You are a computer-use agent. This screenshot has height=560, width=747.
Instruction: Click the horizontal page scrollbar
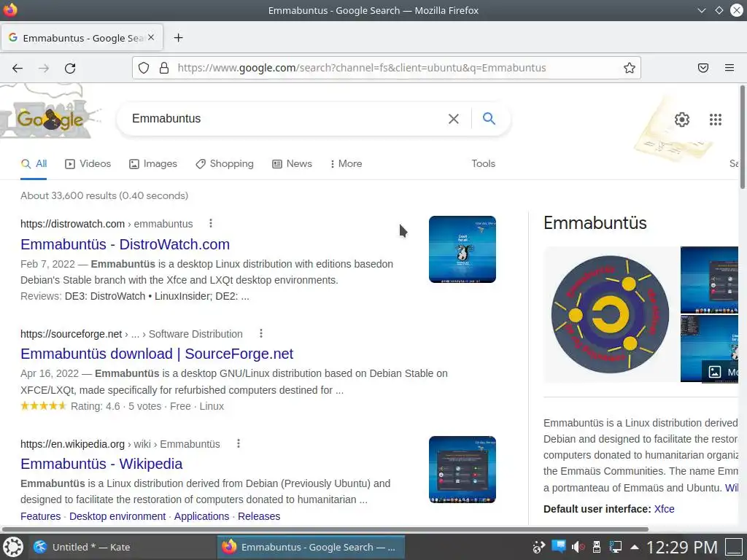[325, 529]
